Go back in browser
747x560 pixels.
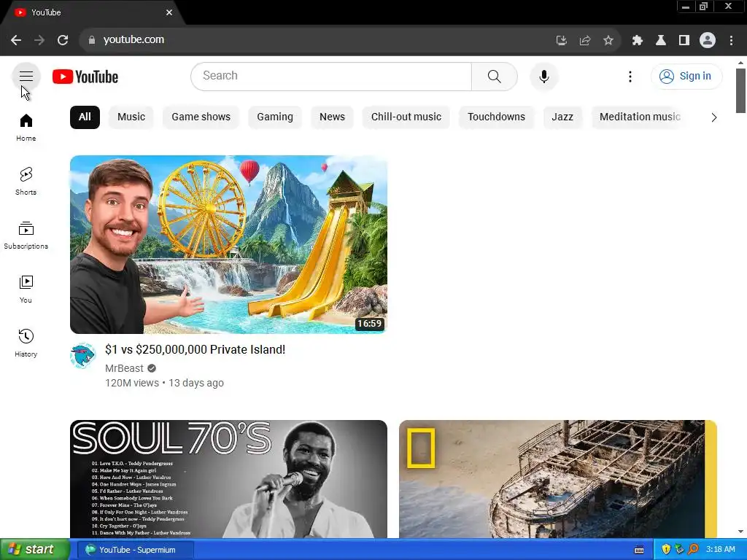[x=16, y=40]
